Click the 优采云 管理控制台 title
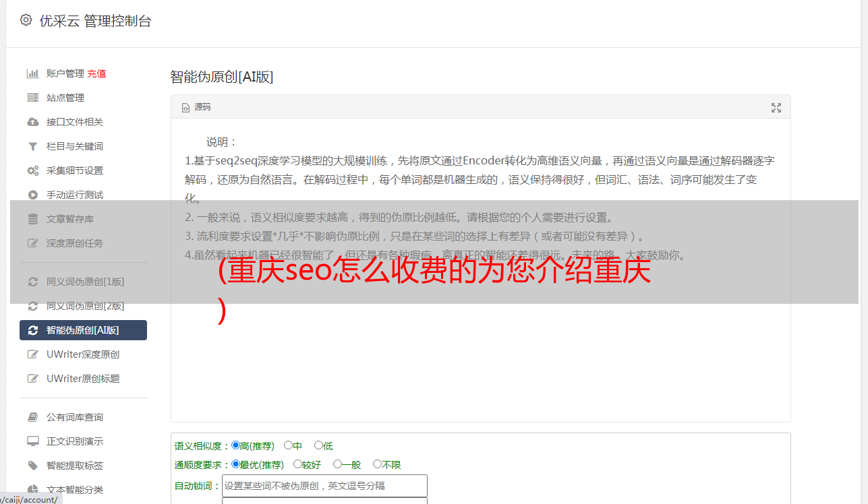Viewport: 868px width, 504px height. [95, 21]
